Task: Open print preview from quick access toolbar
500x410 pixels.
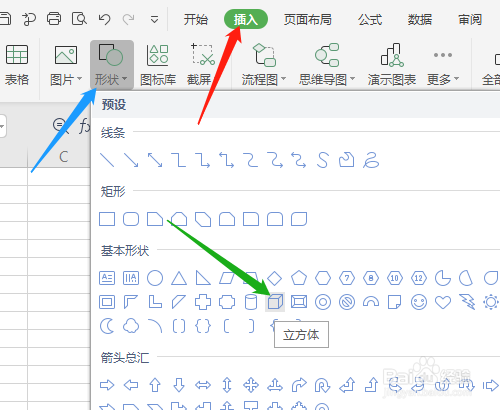Action: 79,19
